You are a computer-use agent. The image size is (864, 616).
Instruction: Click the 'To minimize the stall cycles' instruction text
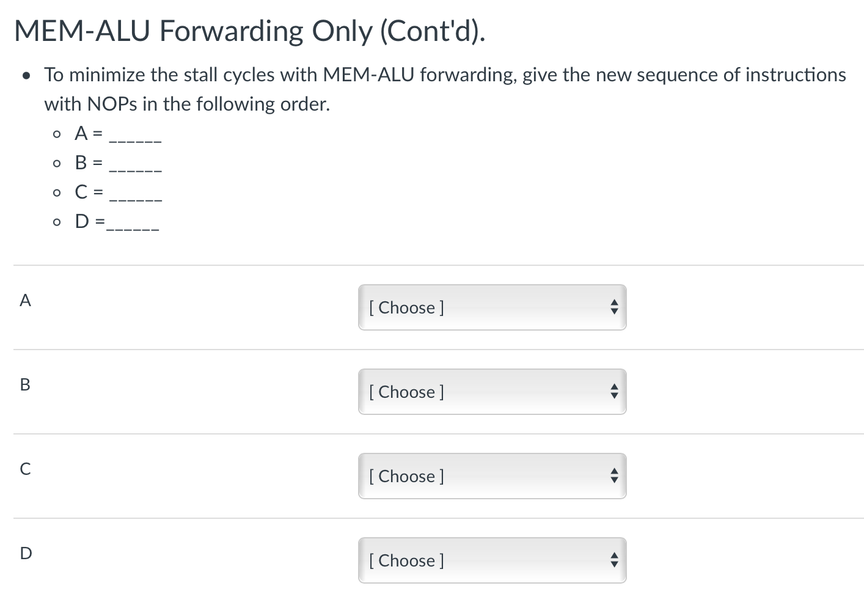pos(445,75)
